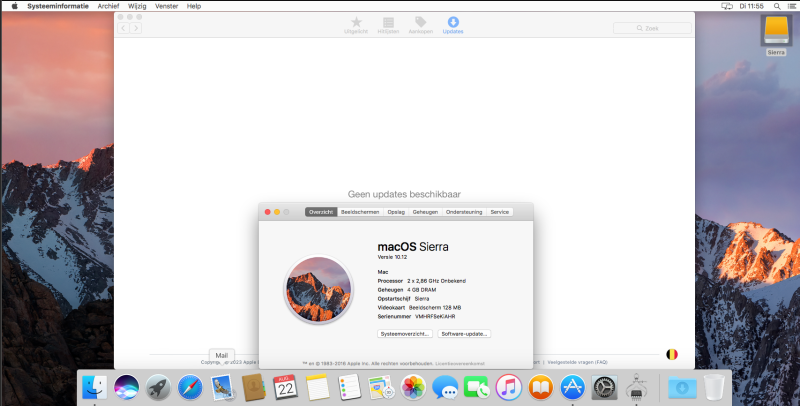Open Finder from the Dock
This screenshot has height=406, width=800.
point(95,388)
